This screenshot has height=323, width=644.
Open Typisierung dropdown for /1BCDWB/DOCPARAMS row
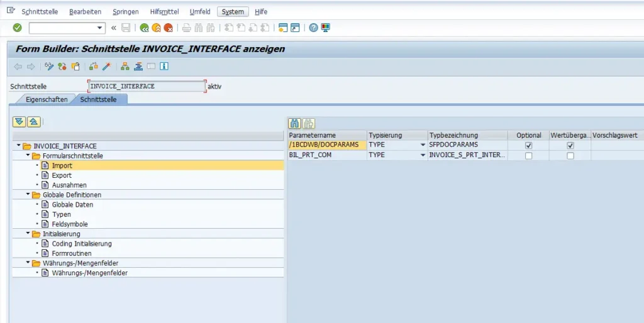(423, 145)
